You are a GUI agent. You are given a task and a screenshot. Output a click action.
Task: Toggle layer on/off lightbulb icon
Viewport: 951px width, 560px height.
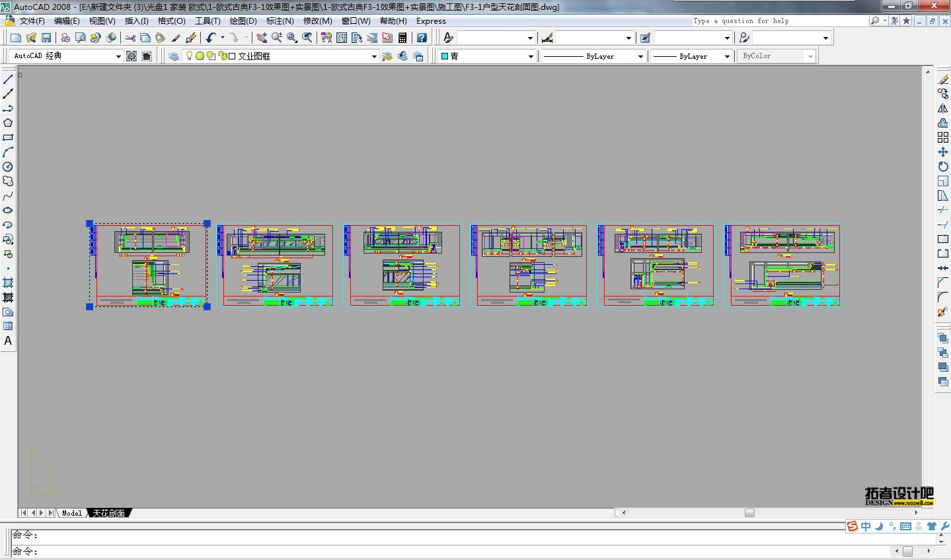coord(189,56)
